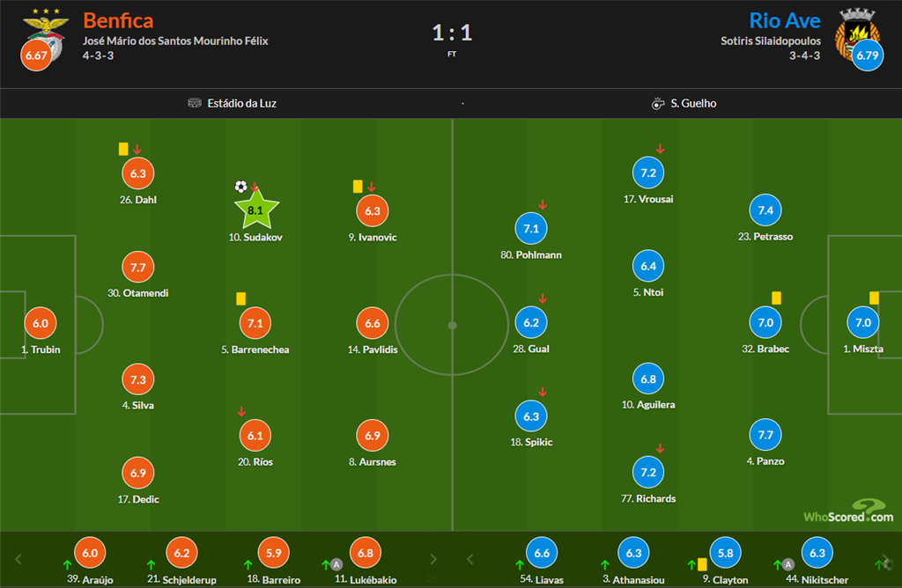This screenshot has height=588, width=902.
Task: Click the assist badge next to Lukébakio
Action: click(336, 564)
